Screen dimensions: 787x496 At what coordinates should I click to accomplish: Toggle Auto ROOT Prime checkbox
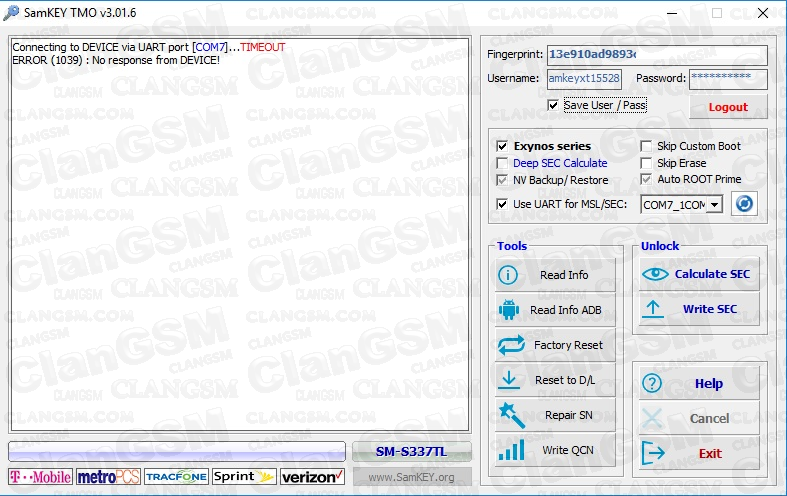click(646, 179)
